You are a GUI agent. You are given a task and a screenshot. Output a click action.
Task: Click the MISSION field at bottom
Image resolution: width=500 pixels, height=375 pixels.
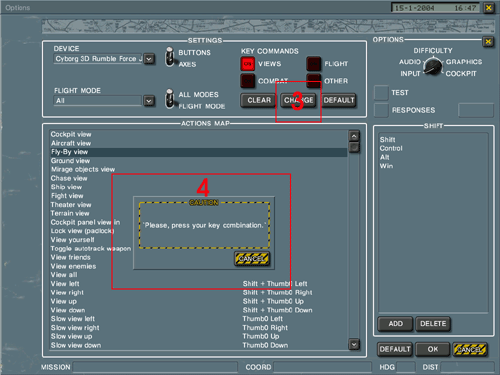pos(155,367)
